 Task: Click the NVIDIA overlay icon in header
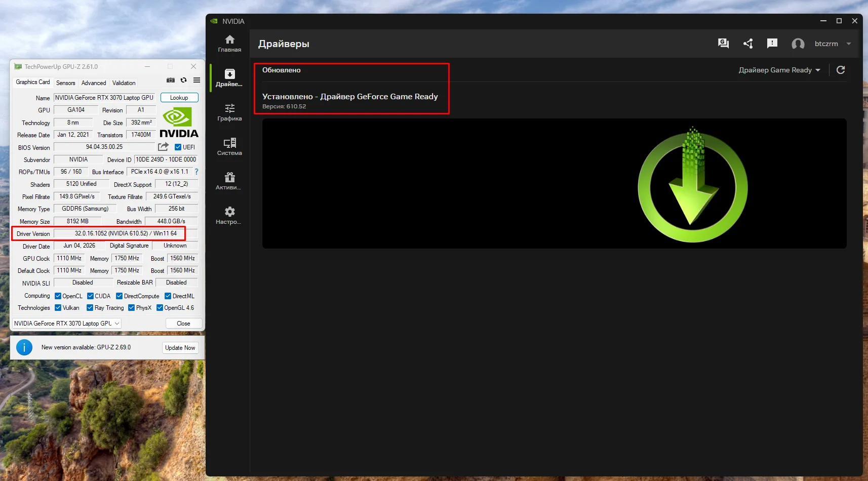click(x=723, y=44)
